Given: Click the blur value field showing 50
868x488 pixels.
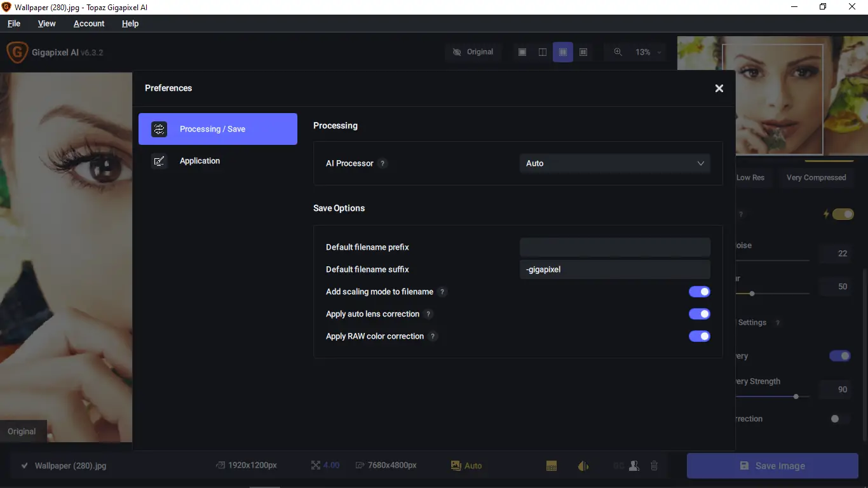Looking at the screenshot, I should tap(836, 287).
